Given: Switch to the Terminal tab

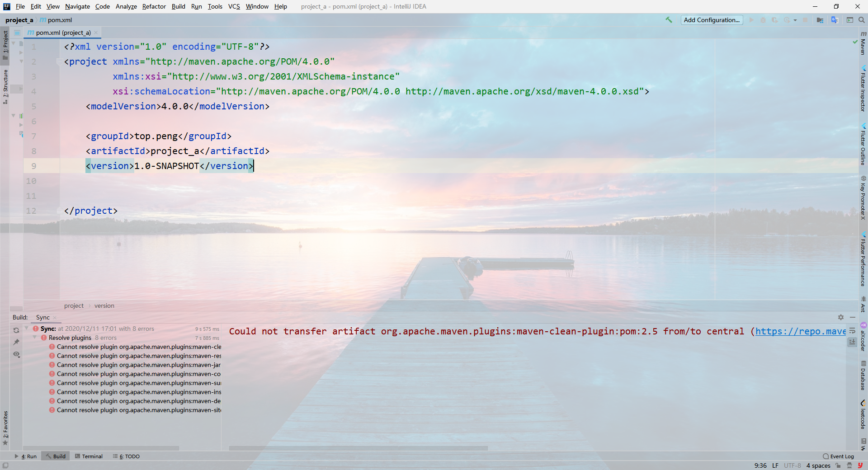Looking at the screenshot, I should (89, 456).
